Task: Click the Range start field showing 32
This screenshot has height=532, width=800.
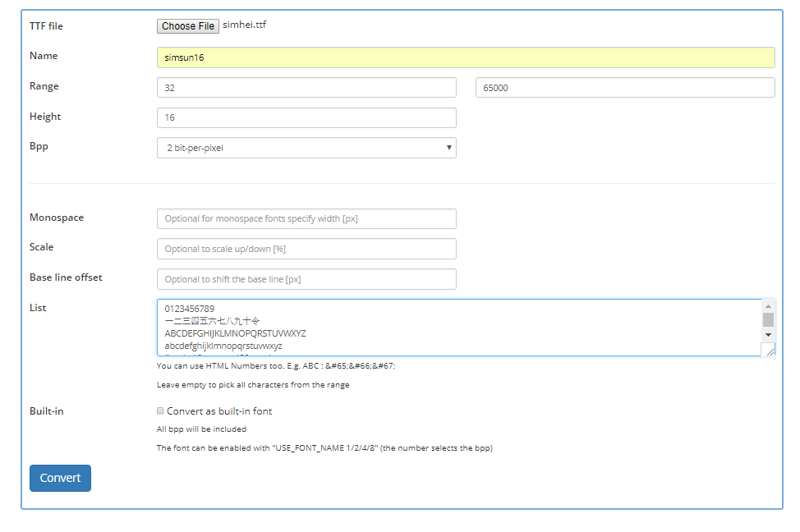Action: 306,87
